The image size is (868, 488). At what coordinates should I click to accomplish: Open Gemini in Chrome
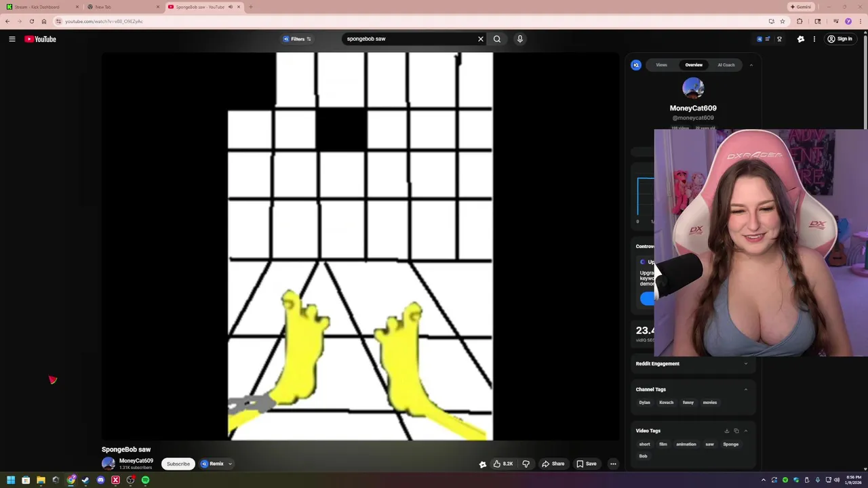(x=801, y=7)
